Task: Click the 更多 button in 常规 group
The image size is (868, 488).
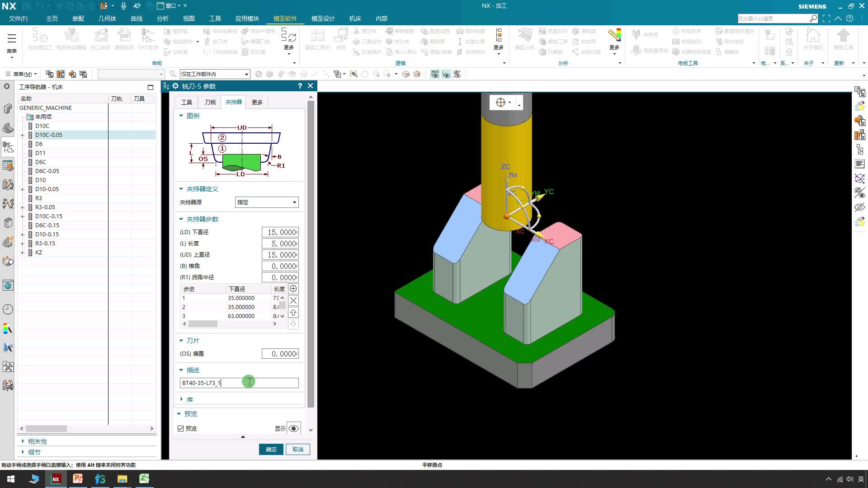Action: (x=288, y=41)
